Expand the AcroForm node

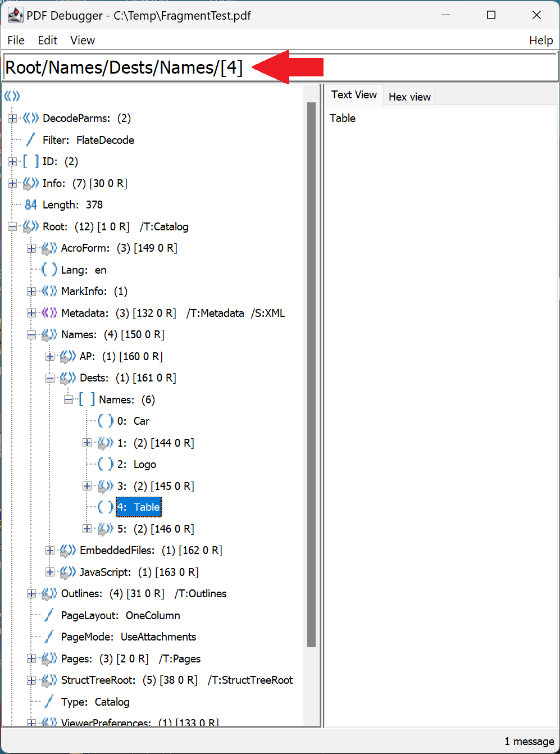coord(31,248)
